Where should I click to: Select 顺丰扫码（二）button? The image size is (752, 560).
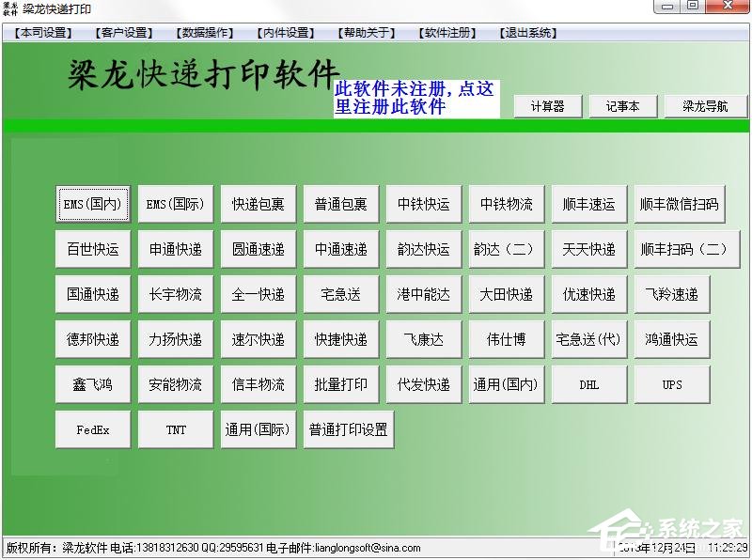click(x=687, y=249)
